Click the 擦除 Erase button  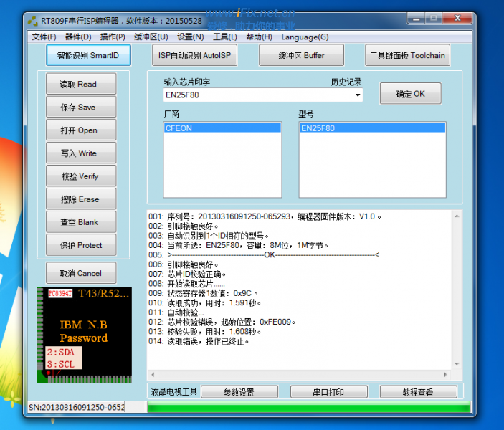81,199
